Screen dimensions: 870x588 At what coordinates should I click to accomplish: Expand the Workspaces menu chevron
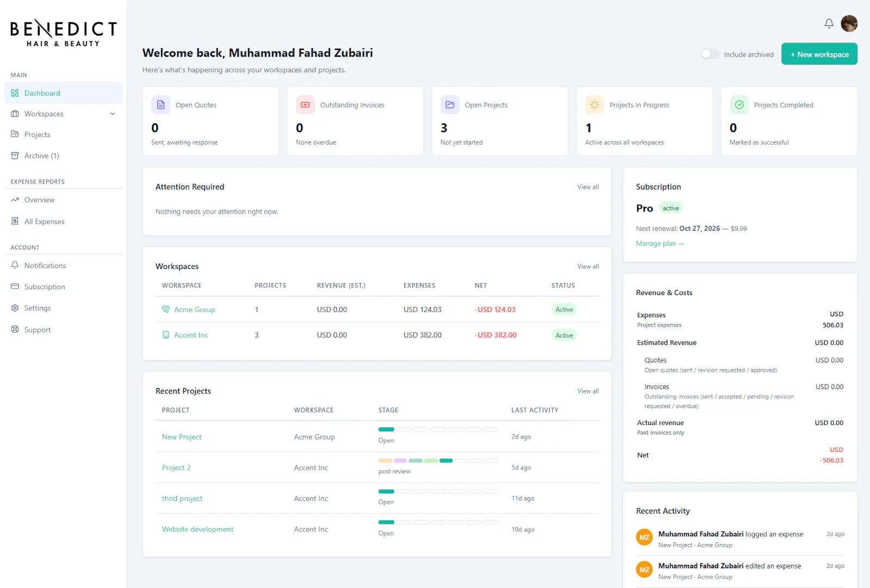(113, 114)
